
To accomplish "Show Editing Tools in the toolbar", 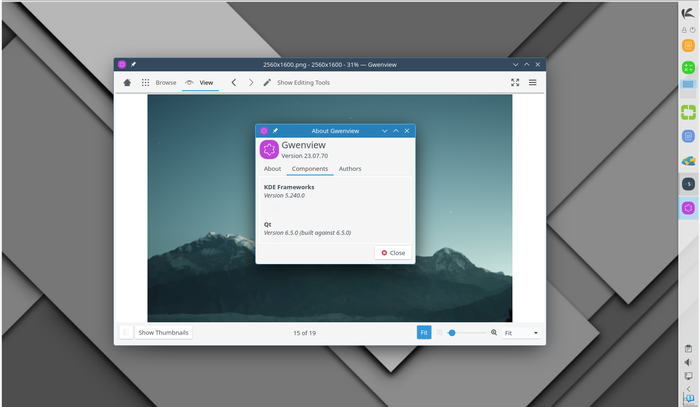I will pyautogui.click(x=296, y=83).
